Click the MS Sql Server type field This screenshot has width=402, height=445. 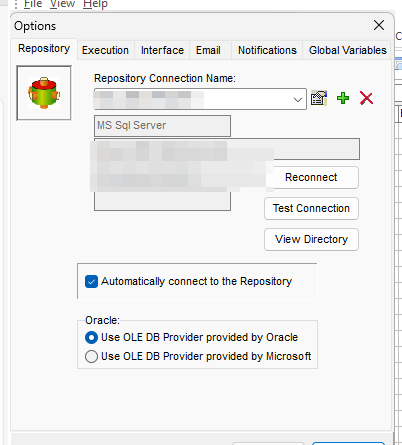(162, 126)
